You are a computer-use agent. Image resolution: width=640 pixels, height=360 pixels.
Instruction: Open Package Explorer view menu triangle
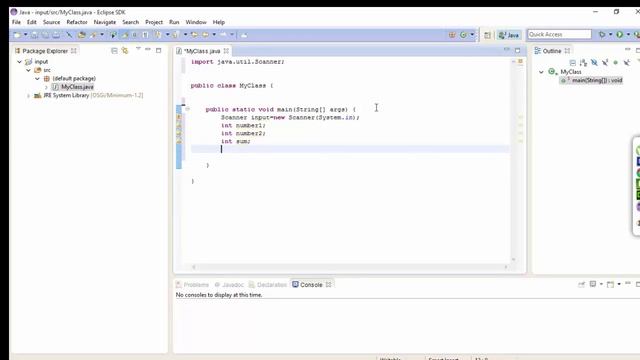138,49
